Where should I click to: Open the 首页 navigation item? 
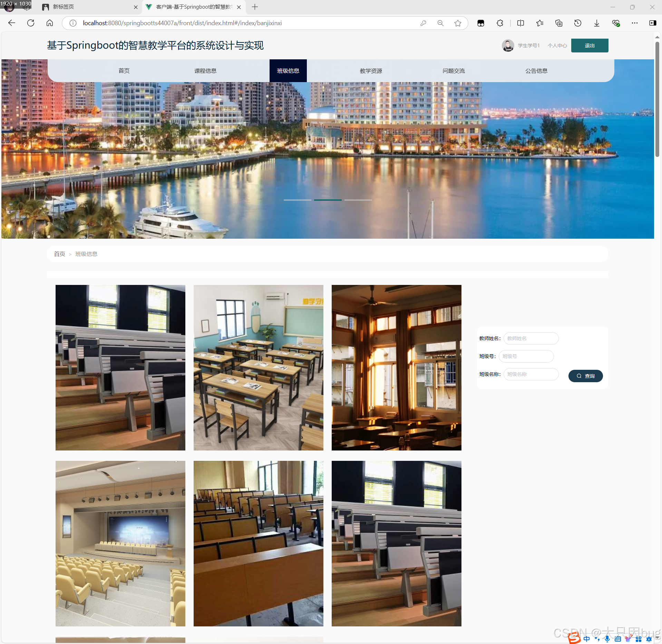pyautogui.click(x=124, y=71)
